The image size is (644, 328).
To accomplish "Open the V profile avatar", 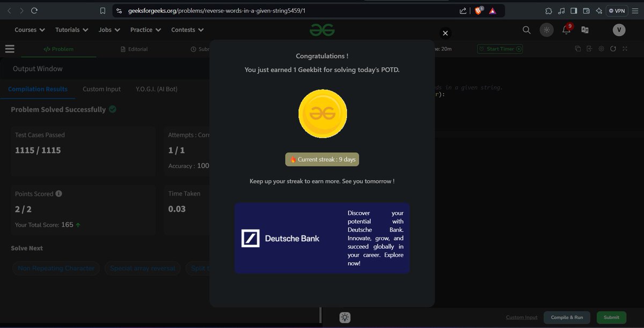I will [x=619, y=30].
